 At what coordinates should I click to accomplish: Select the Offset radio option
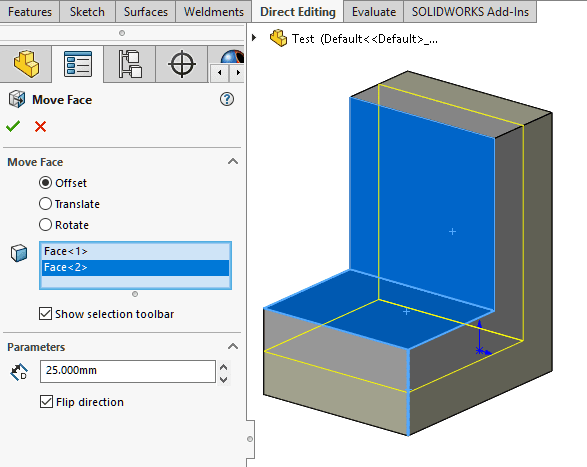coord(45,183)
